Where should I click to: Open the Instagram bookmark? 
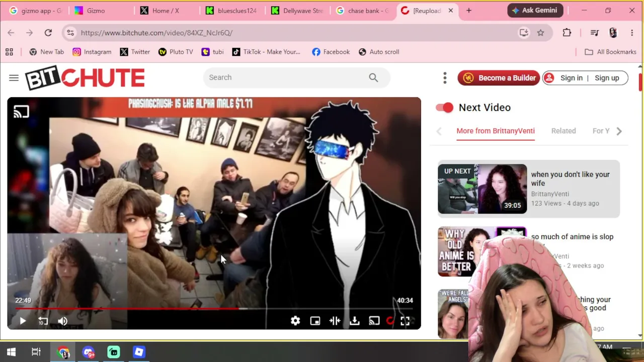[92, 52]
